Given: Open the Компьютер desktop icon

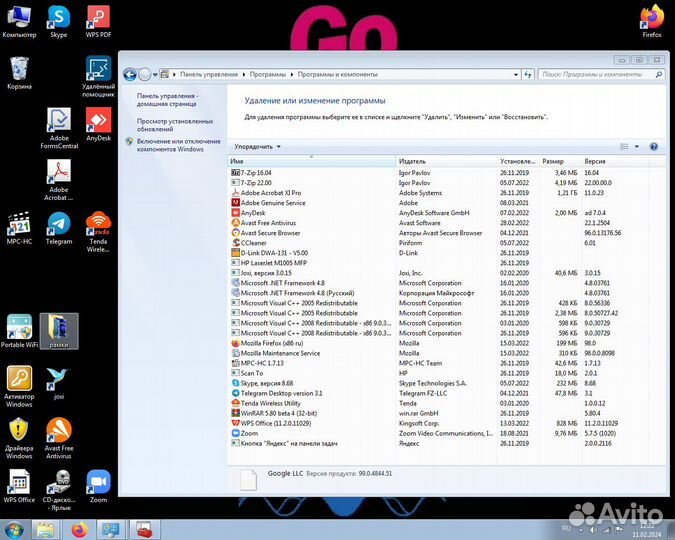Looking at the screenshot, I should (19, 22).
